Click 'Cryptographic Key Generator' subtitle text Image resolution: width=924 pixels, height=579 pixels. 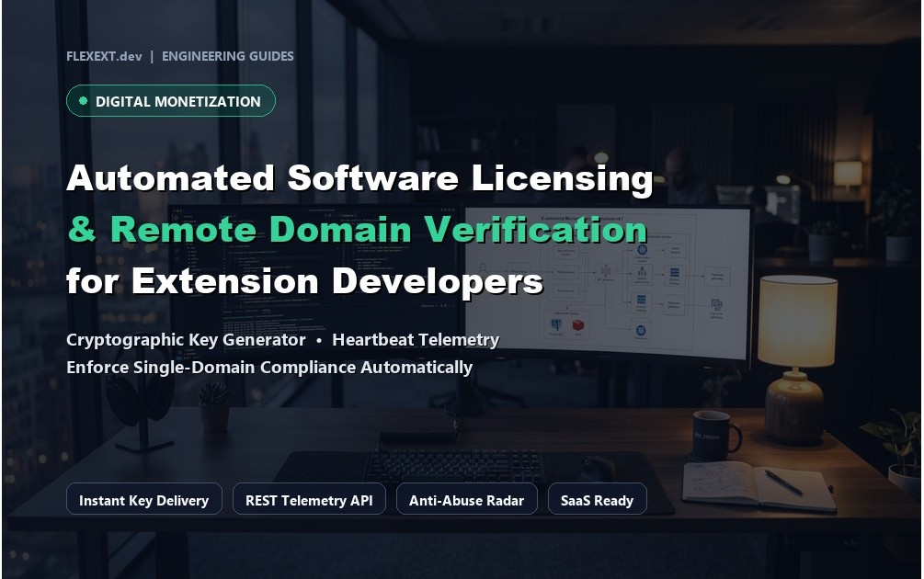click(186, 340)
